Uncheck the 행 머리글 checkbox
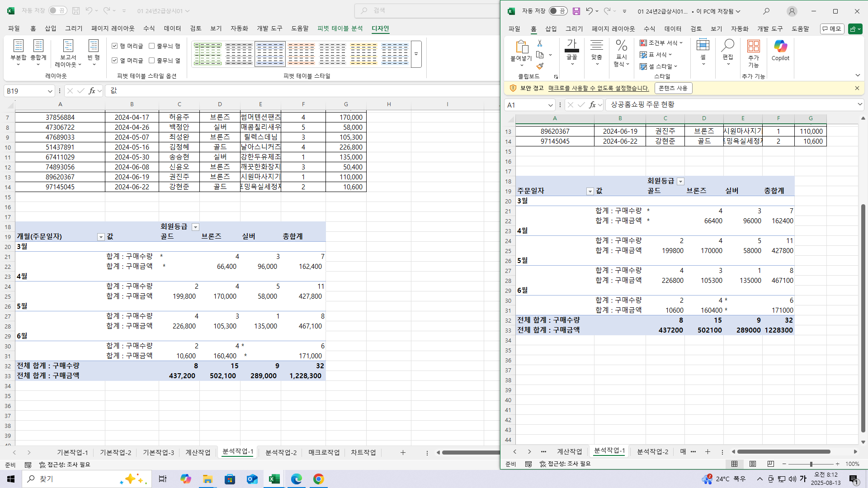The width and height of the screenshot is (868, 488). click(x=115, y=46)
